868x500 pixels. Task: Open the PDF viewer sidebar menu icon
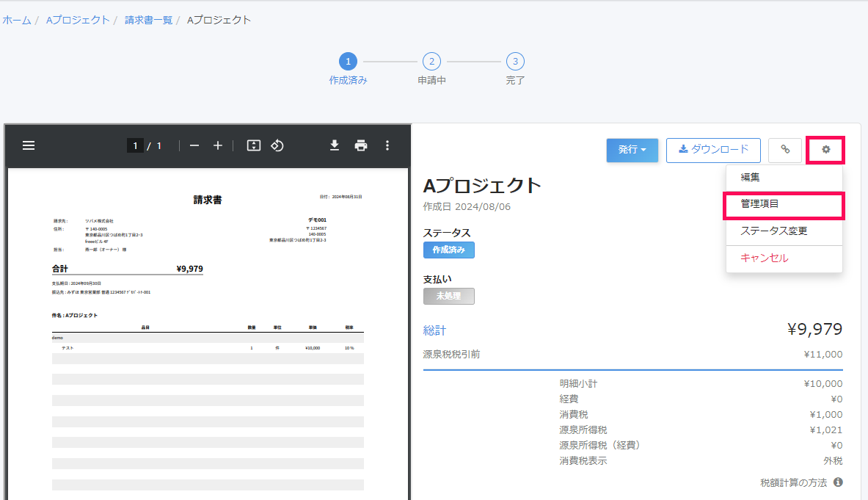[29, 145]
